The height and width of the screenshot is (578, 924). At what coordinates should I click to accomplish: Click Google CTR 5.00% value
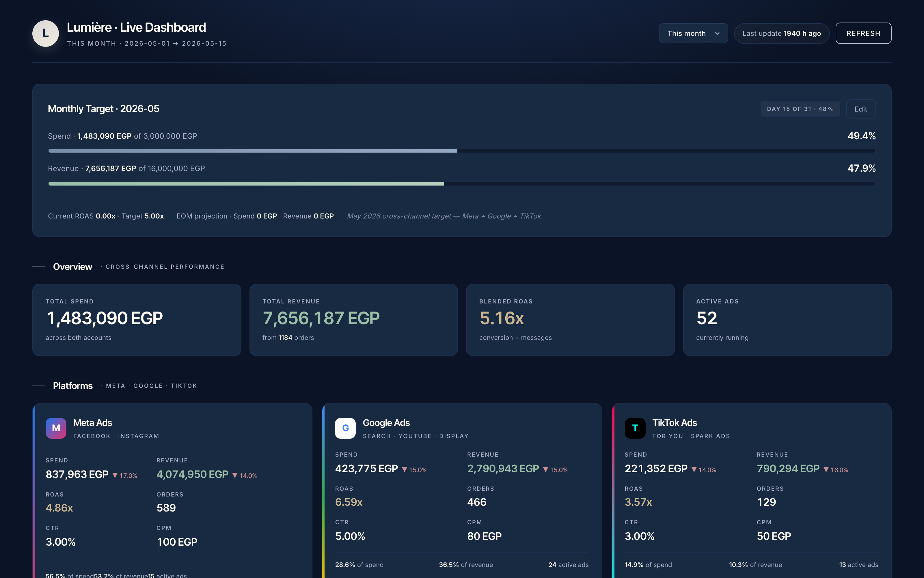350,536
